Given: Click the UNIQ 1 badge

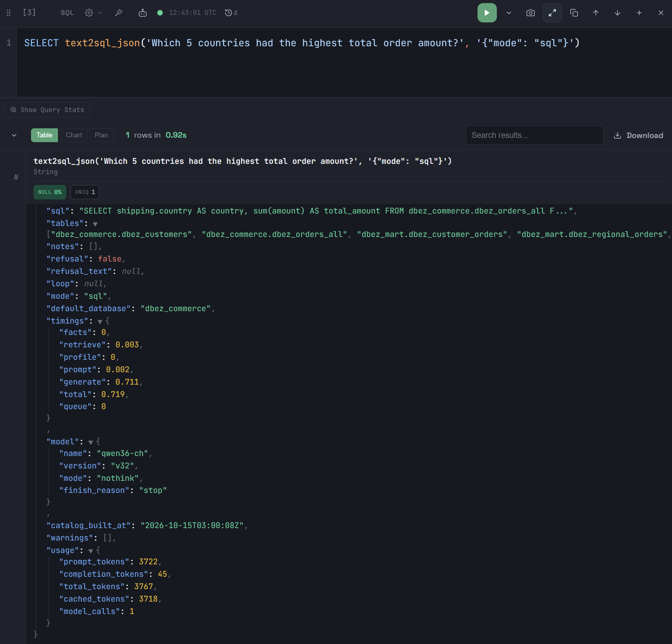Looking at the screenshot, I should pos(85,192).
